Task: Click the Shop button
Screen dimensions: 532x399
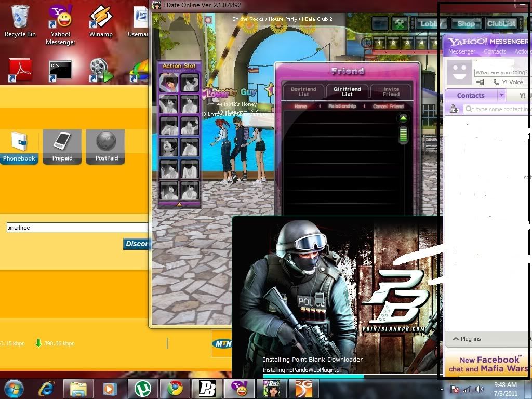Action: (x=465, y=23)
